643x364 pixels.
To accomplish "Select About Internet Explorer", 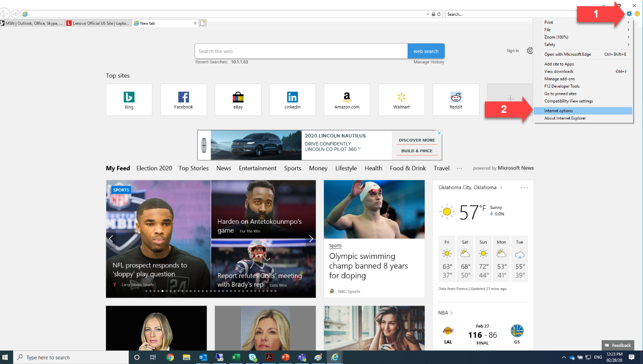I will point(583,118).
